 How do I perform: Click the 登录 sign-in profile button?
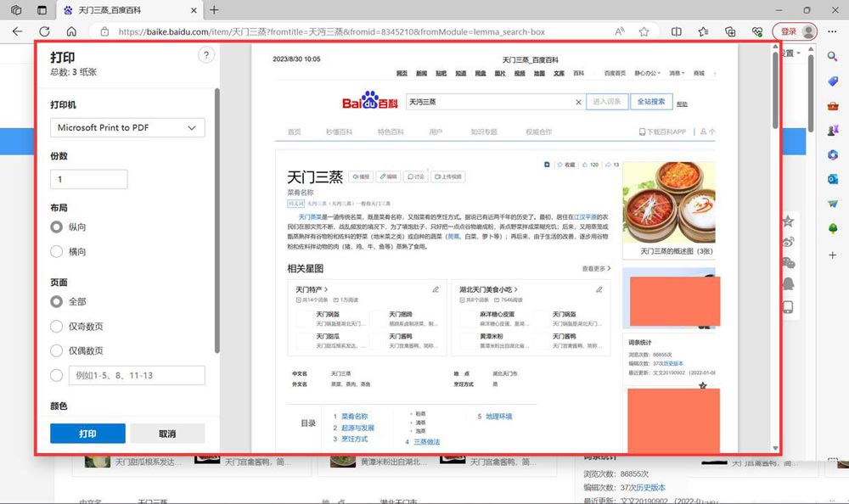[795, 31]
